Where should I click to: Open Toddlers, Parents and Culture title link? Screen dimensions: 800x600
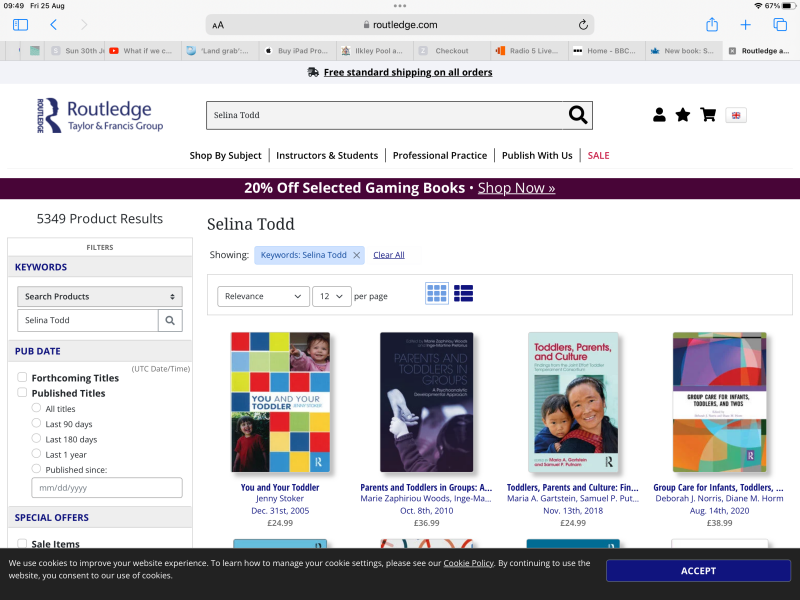tap(572, 487)
